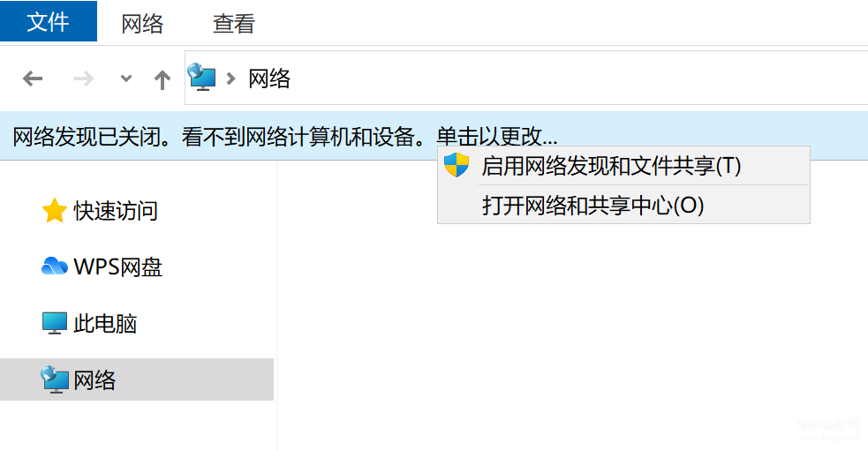The height and width of the screenshot is (450, 868).
Task: Click the UAC shield icon in context menu
Action: 457,165
